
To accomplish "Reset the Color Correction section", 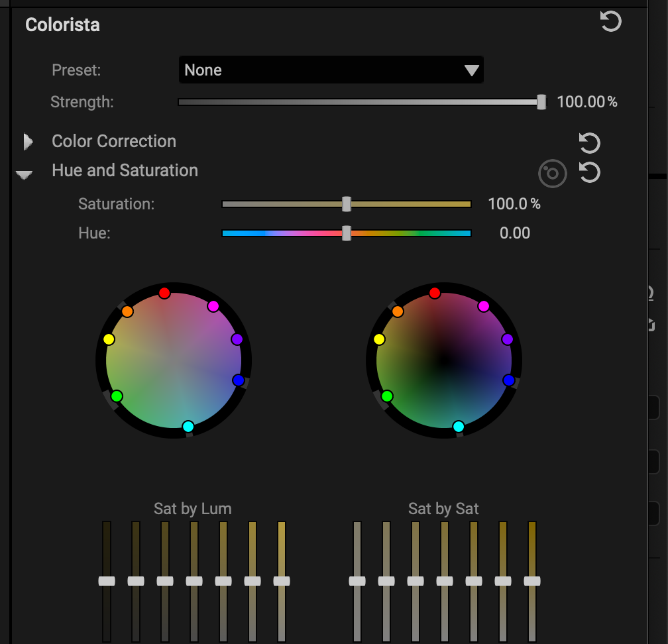I will (x=589, y=143).
